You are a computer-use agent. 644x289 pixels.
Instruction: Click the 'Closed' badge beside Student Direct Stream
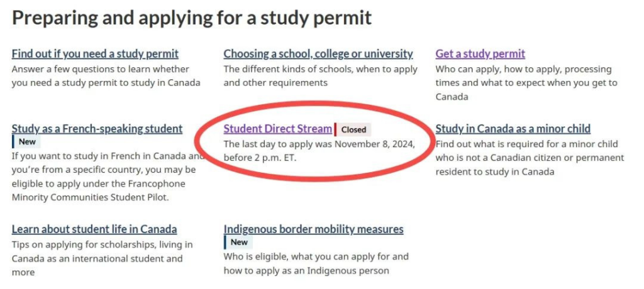click(353, 130)
